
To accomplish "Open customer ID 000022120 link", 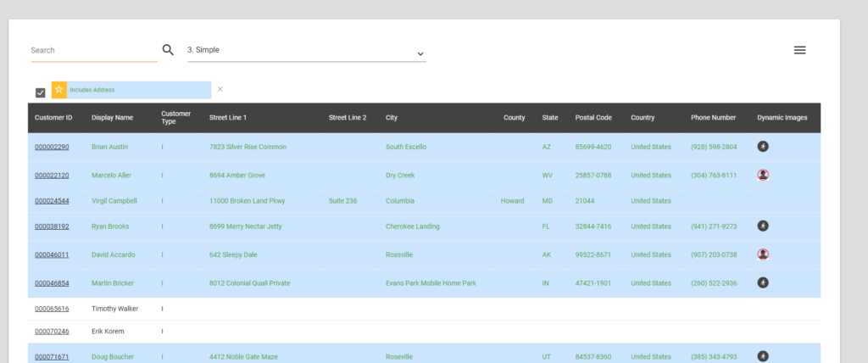I will click(52, 175).
